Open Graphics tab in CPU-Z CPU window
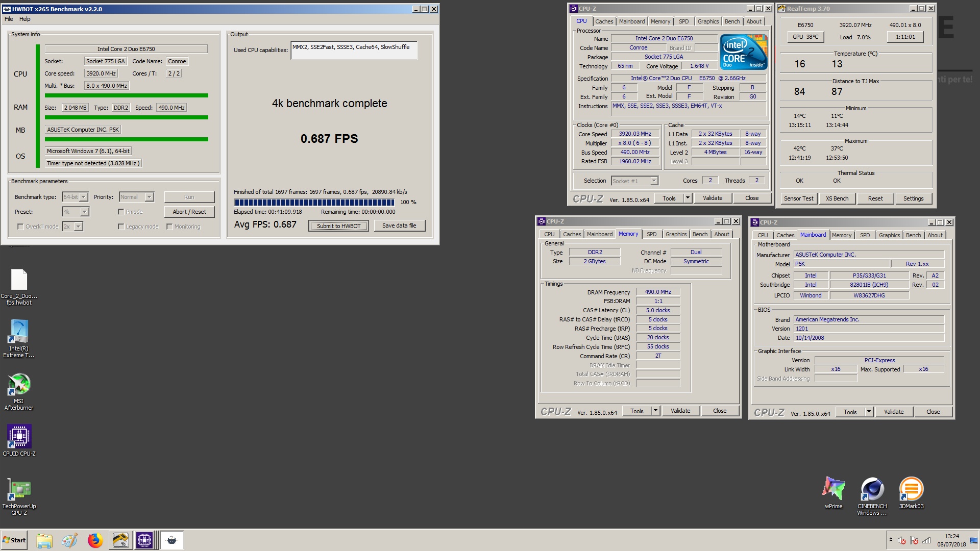The height and width of the screenshot is (551, 980). pos(708,21)
